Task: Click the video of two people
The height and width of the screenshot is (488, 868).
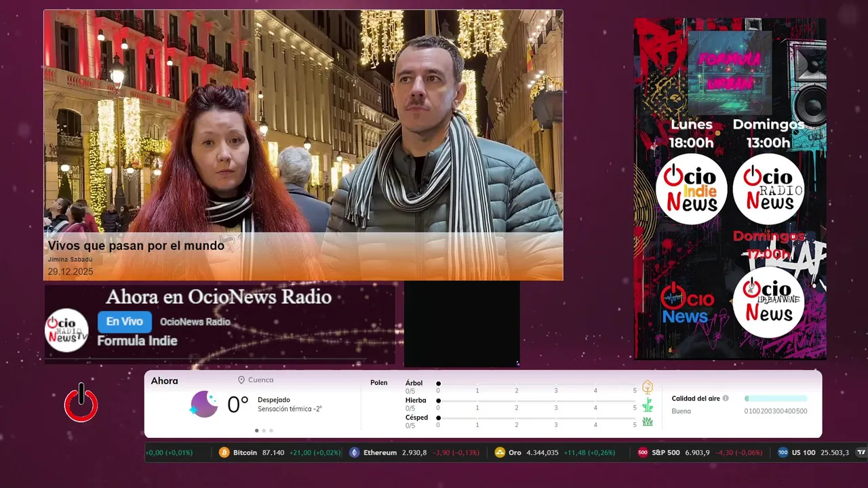Action: coord(303,145)
